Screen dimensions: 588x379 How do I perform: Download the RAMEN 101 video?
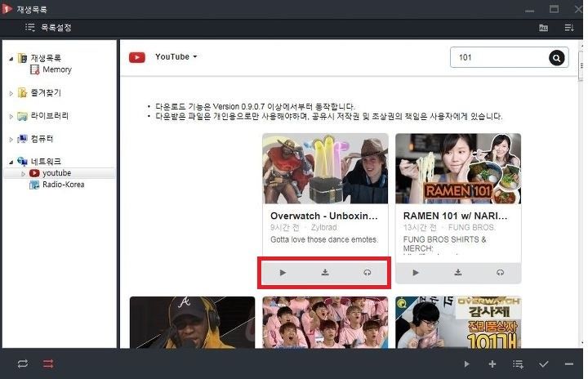[x=458, y=273]
